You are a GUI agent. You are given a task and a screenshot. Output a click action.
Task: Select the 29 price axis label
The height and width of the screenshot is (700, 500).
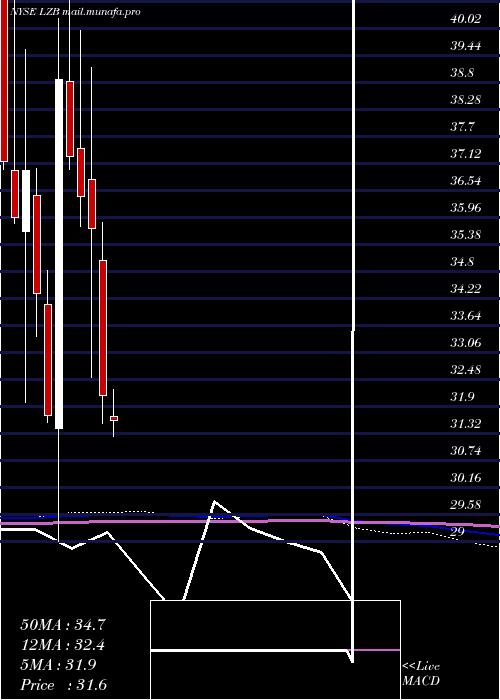pyautogui.click(x=457, y=532)
